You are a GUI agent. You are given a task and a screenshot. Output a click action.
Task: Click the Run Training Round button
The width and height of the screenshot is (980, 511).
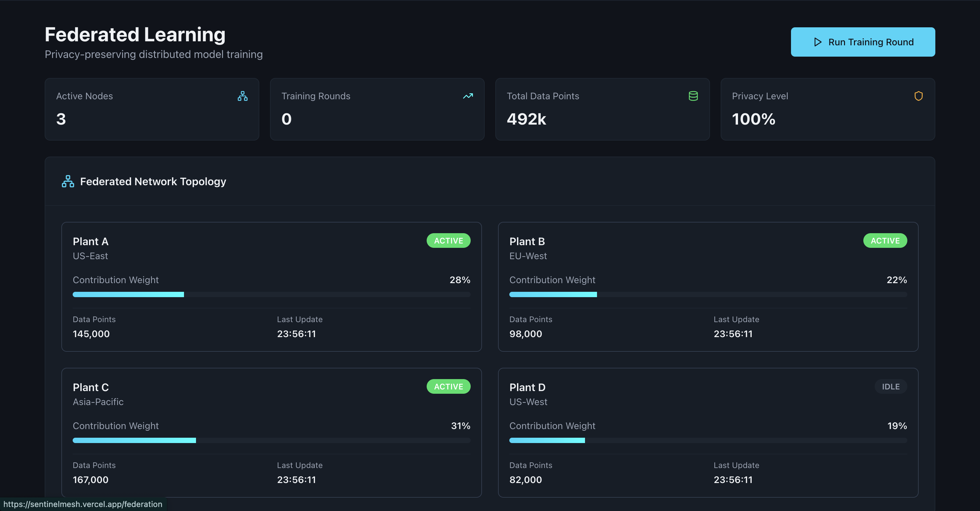[862, 42]
